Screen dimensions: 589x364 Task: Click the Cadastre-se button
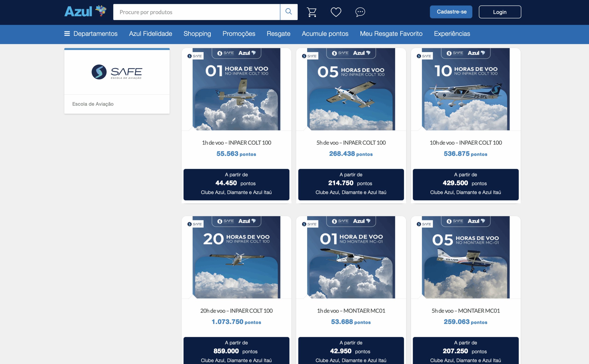click(451, 12)
